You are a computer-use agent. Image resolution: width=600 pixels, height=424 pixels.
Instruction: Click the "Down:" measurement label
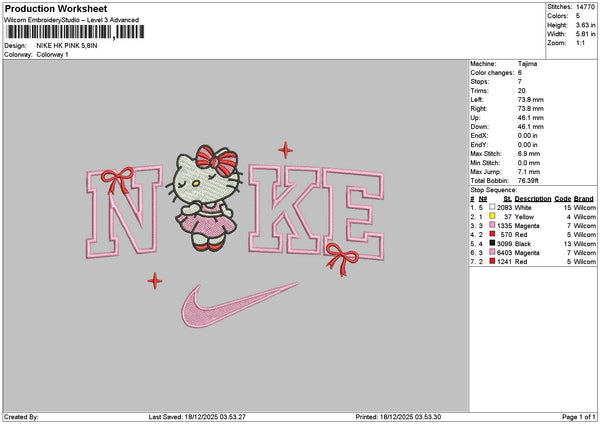[479, 127]
